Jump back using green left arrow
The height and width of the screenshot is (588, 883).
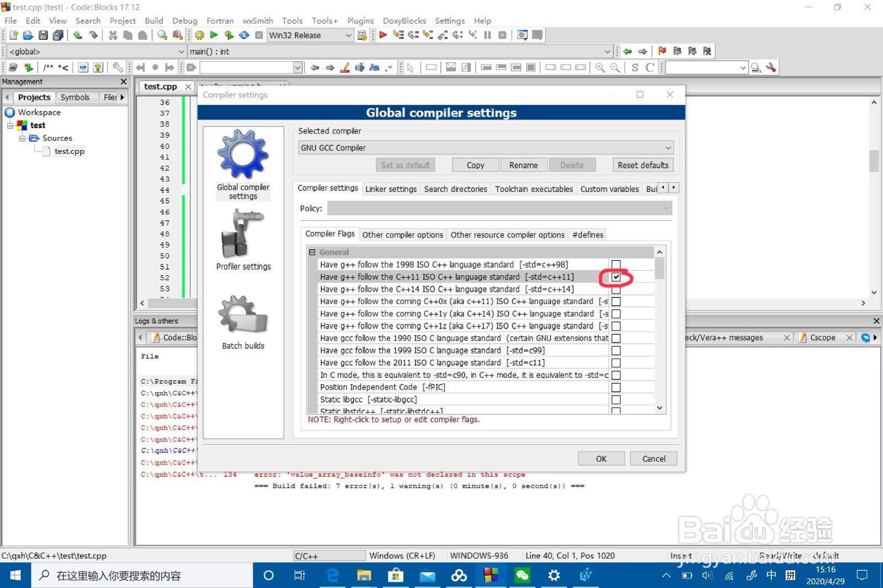pos(627,51)
